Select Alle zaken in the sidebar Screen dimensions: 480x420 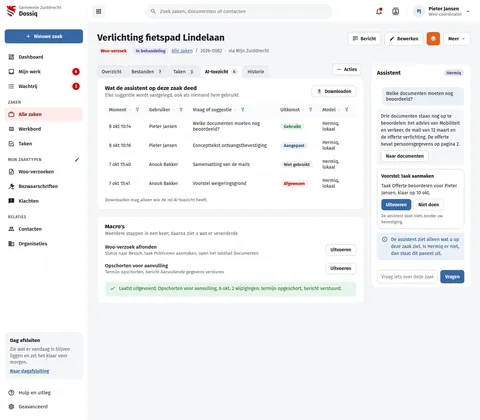point(44,114)
